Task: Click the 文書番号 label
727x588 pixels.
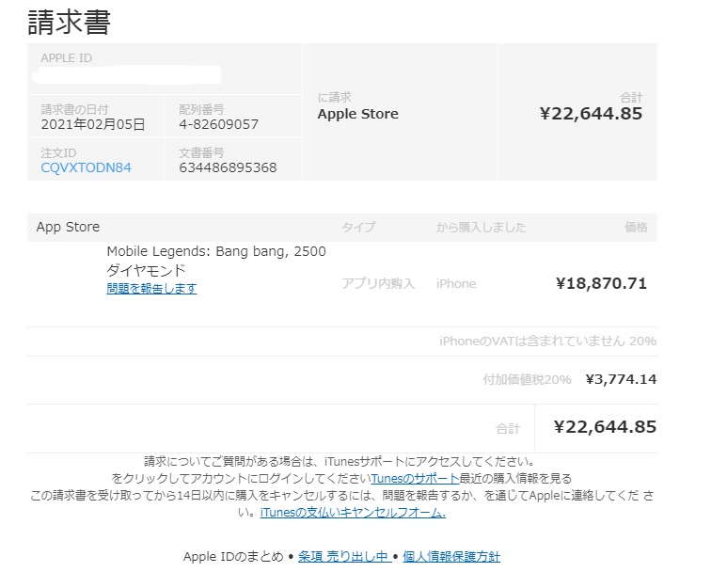Action: point(201,153)
